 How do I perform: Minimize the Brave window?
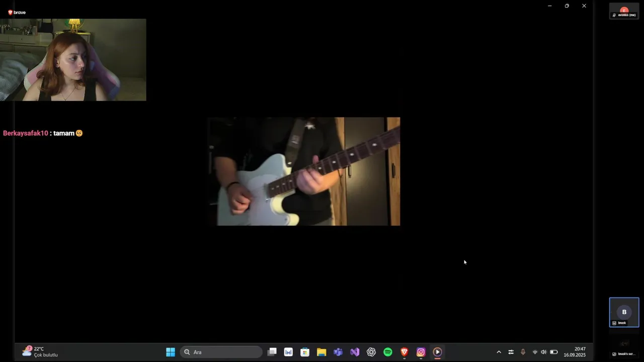click(549, 6)
